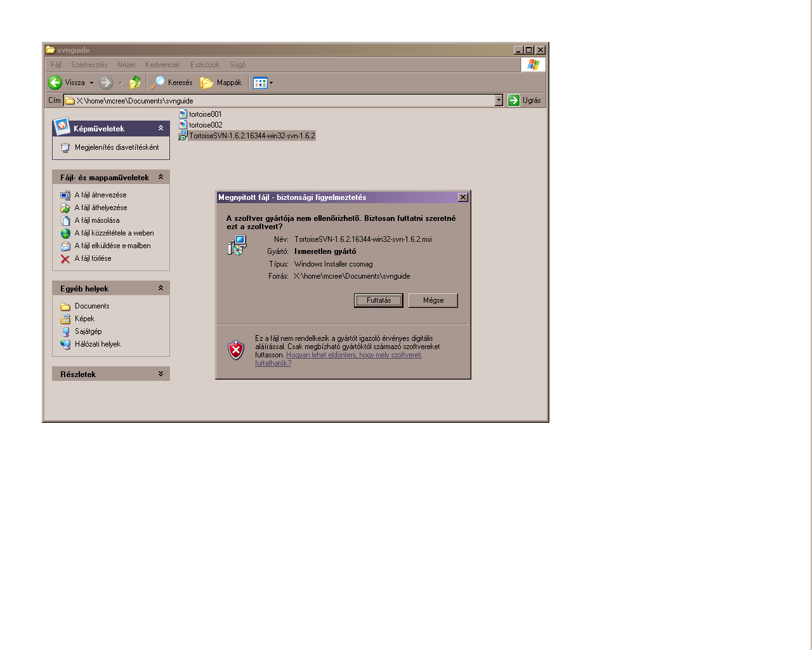Open Keresés search tool
Screen dimensions: 812x650
tap(172, 83)
